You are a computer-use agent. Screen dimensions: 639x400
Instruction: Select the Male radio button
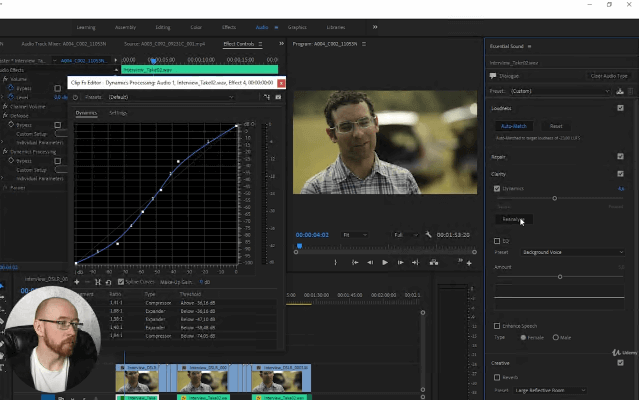[555, 338]
